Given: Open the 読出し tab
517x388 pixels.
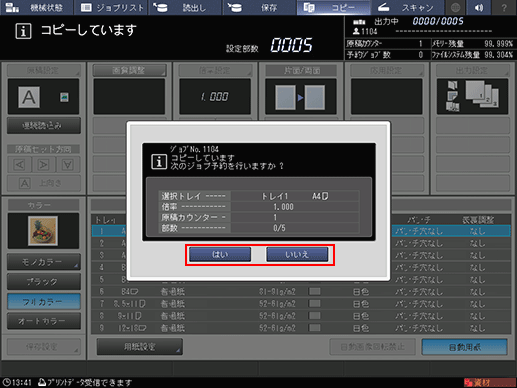Looking at the screenshot, I should click(x=185, y=7).
